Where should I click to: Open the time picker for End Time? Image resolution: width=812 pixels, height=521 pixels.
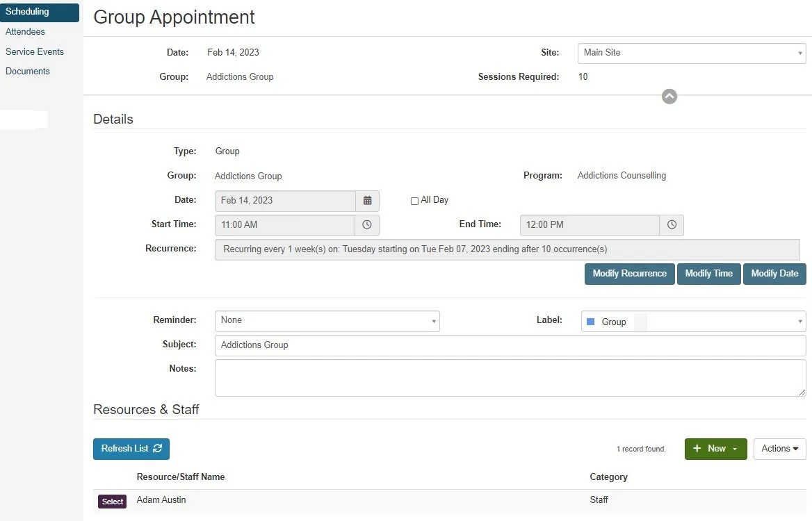tap(671, 224)
